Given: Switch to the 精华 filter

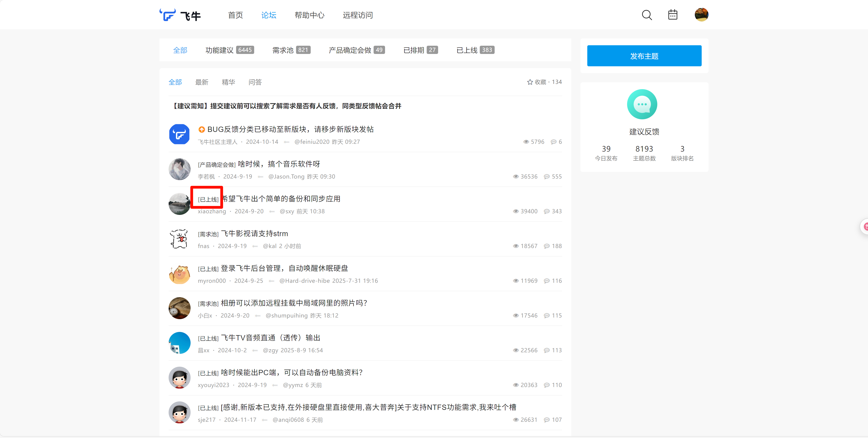Looking at the screenshot, I should [x=228, y=82].
